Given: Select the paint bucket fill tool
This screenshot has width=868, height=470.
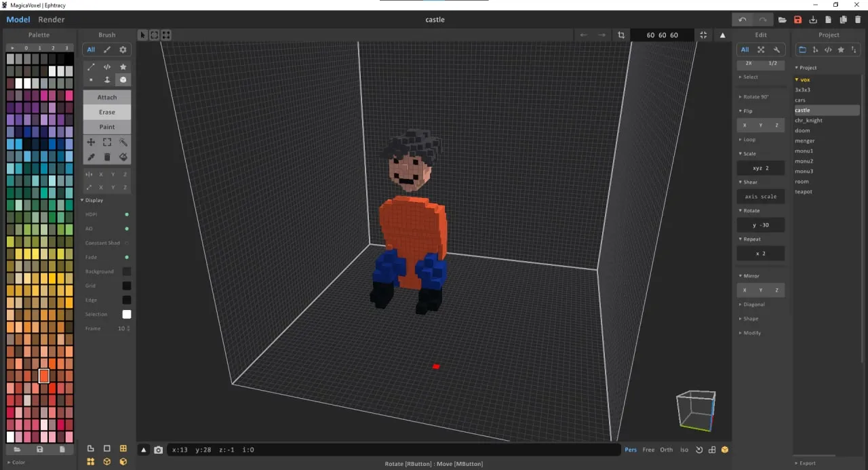Looking at the screenshot, I should point(123,157).
